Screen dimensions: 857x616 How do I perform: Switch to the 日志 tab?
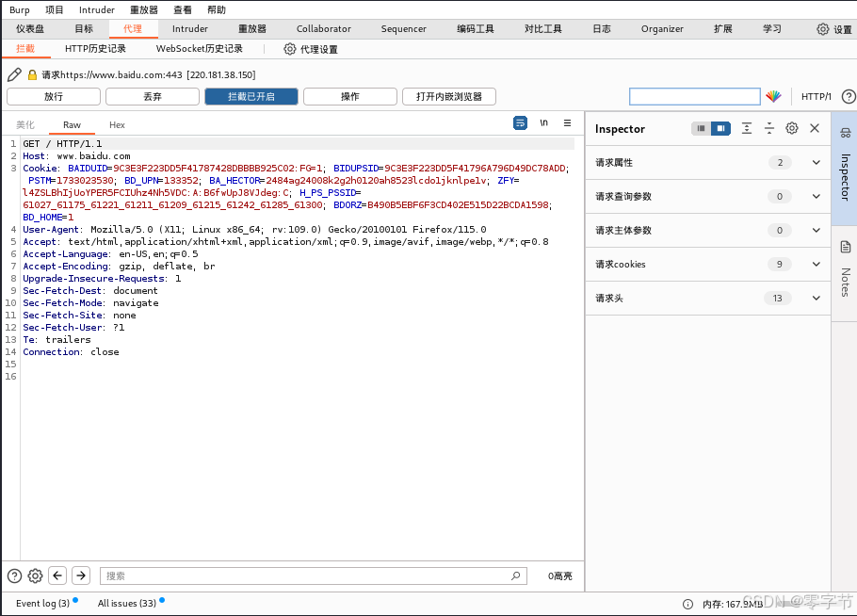point(601,29)
